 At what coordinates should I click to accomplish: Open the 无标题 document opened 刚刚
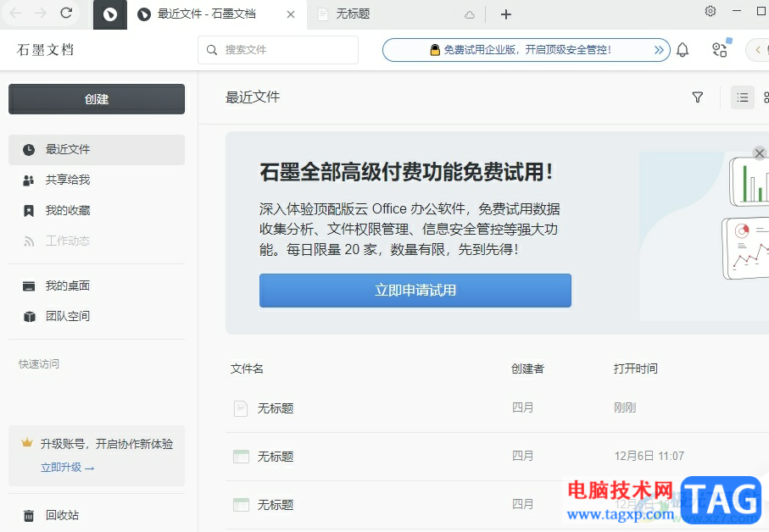(x=276, y=408)
